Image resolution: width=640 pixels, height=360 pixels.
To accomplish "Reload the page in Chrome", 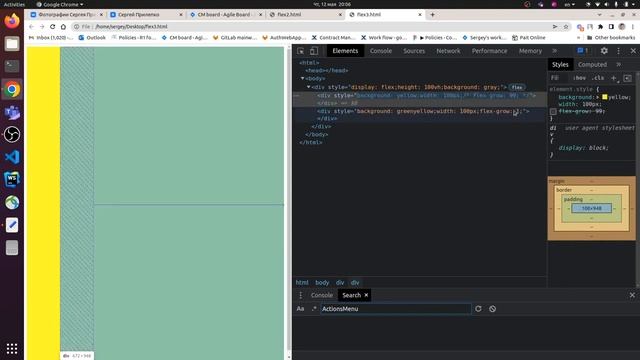I will coord(53,27).
